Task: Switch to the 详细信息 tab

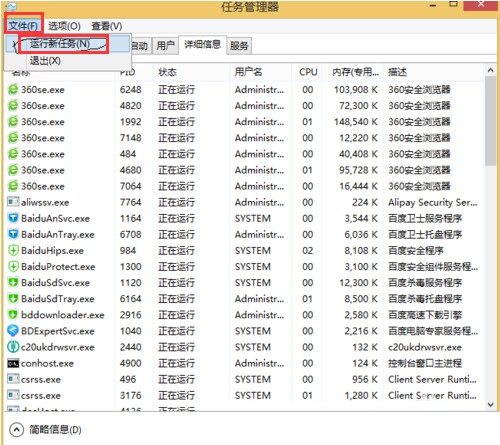Action: pos(202,44)
